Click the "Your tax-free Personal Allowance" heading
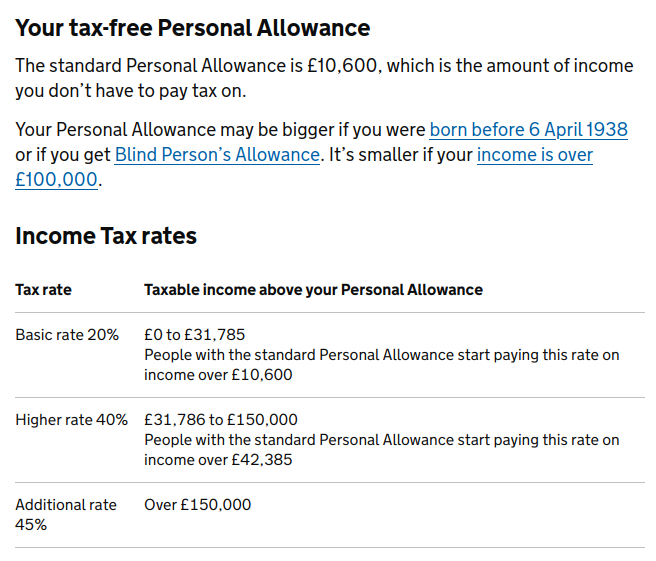Viewport: 656px width, 561px height. tap(193, 28)
